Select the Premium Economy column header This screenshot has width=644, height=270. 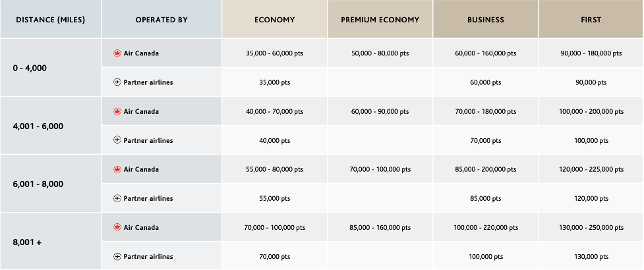point(380,20)
